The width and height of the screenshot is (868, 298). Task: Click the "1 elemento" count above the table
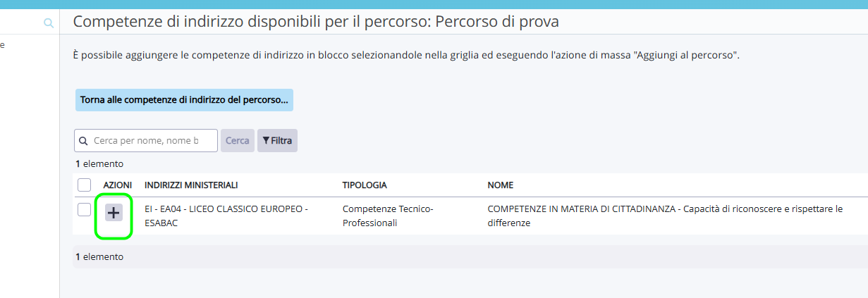click(x=99, y=164)
